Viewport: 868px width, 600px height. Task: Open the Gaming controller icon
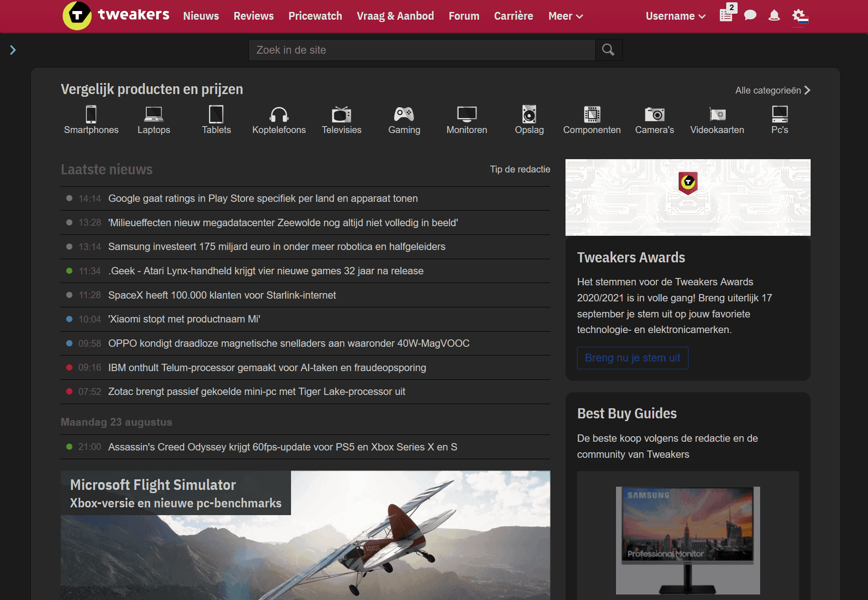404,114
